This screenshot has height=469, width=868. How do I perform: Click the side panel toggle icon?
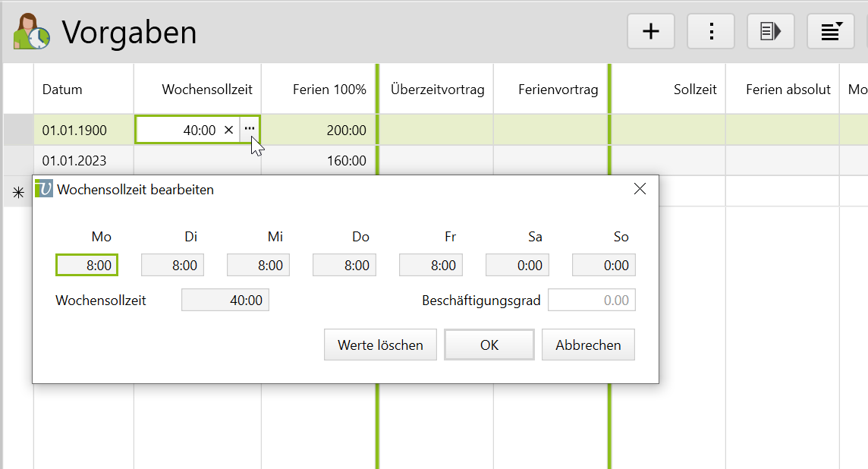(x=770, y=31)
